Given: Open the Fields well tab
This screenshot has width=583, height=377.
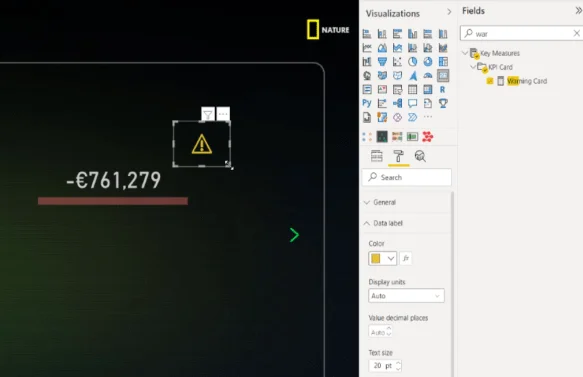Looking at the screenshot, I should pyautogui.click(x=377, y=156).
